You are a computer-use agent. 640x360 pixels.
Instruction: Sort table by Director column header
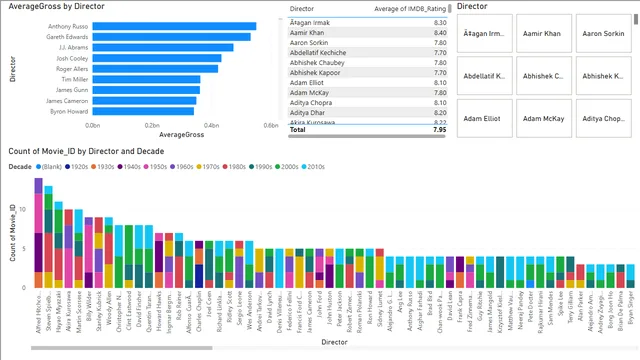(x=302, y=9)
